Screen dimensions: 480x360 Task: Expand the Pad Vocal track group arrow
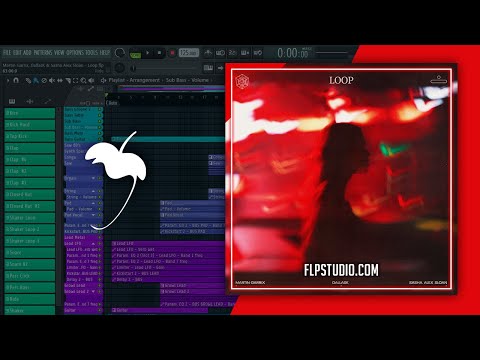pyautogui.click(x=93, y=215)
